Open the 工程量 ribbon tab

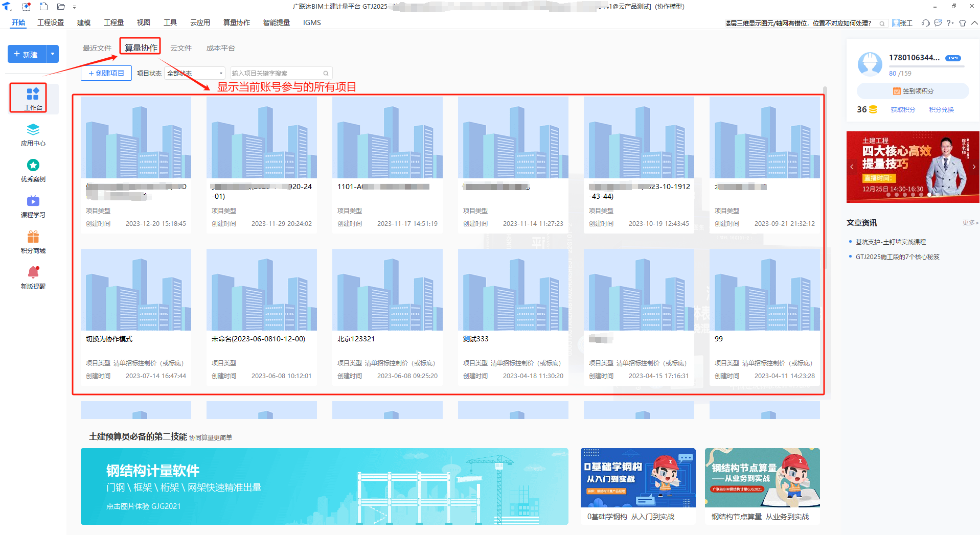pos(113,22)
